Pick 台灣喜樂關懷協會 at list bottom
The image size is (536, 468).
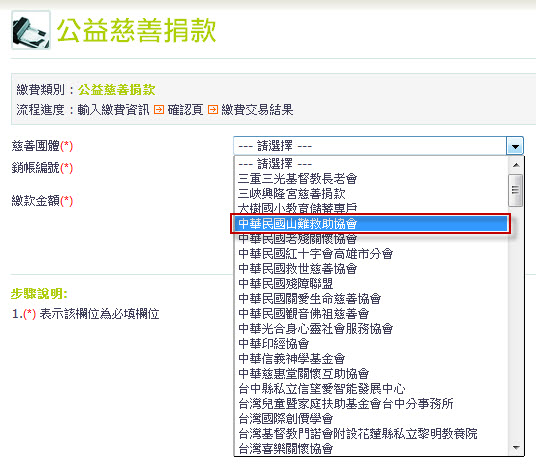371,449
